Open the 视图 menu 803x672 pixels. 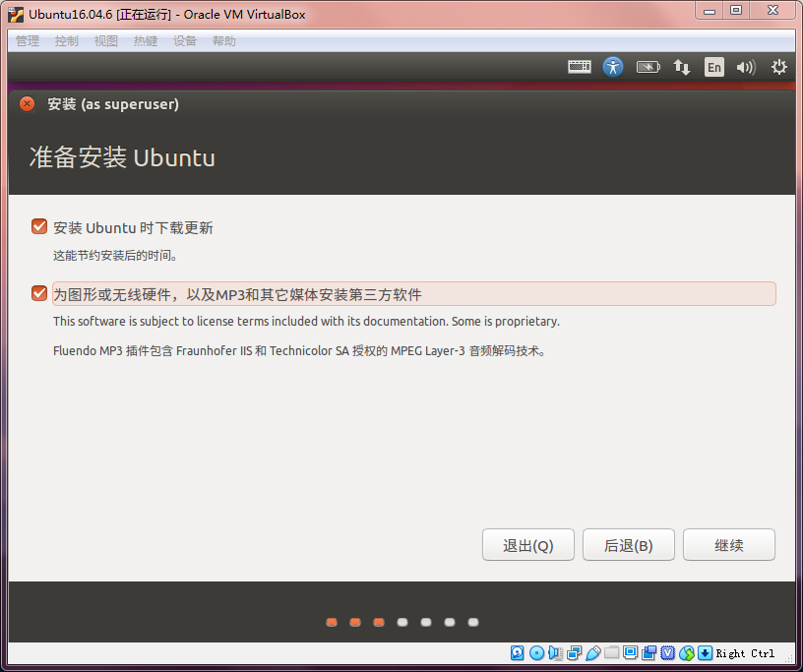[106, 41]
